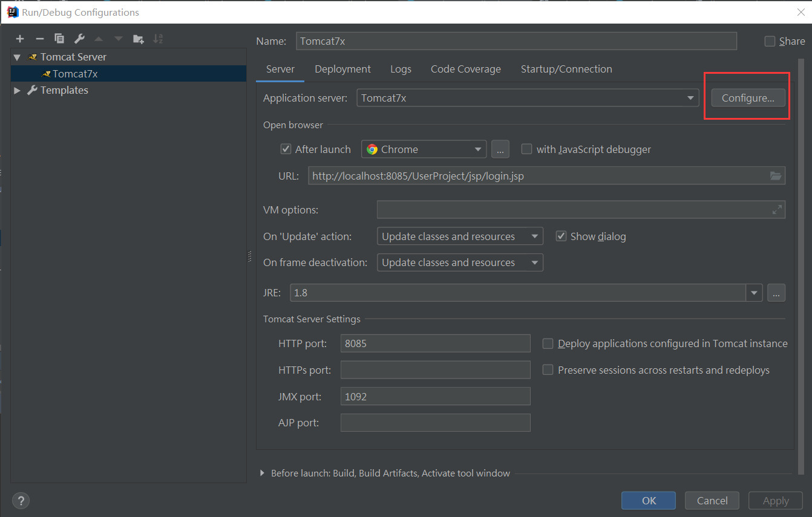Click the JMX port field
Viewport: 812px width, 517px height.
tap(436, 397)
